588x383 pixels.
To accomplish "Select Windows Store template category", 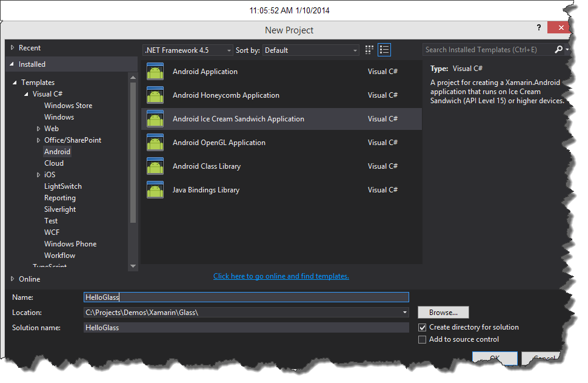I will 68,106.
